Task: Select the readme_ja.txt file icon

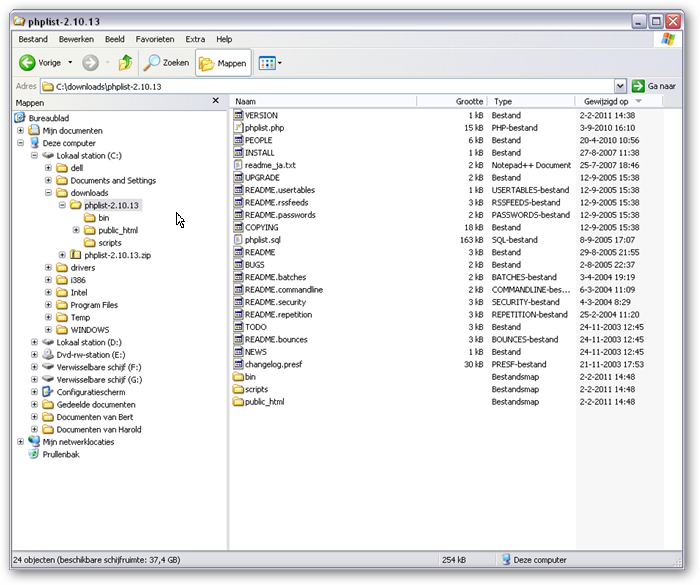Action: (x=238, y=165)
